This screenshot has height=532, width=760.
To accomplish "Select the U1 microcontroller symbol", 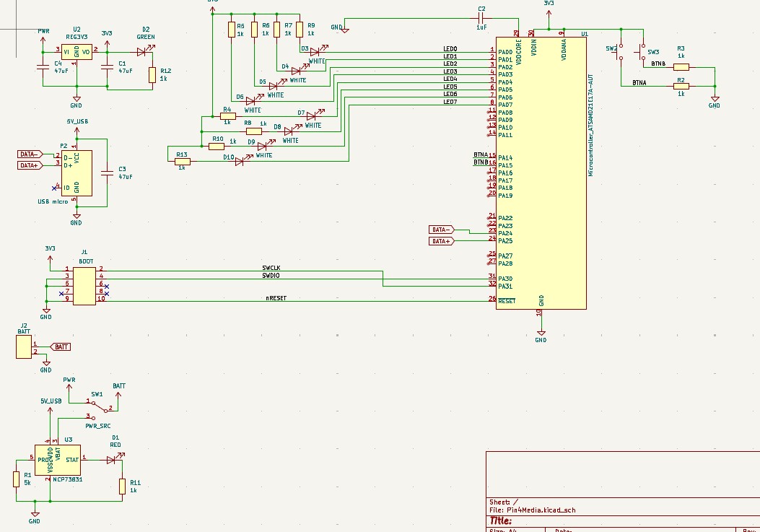I will click(x=541, y=173).
